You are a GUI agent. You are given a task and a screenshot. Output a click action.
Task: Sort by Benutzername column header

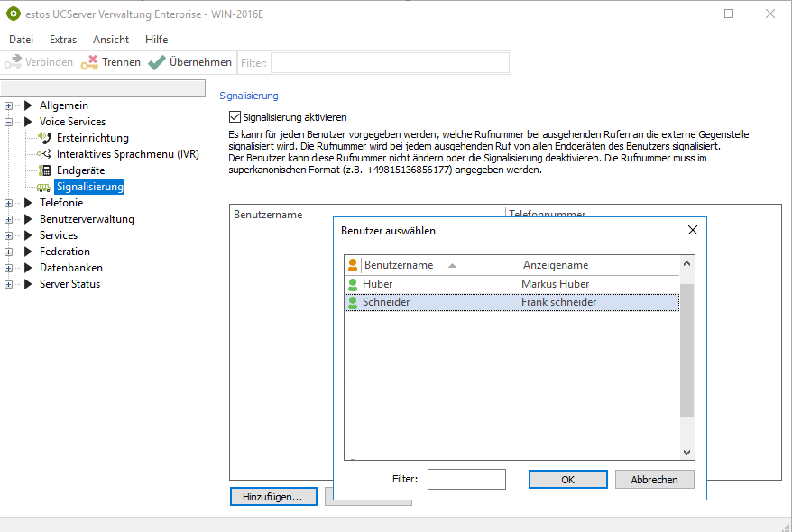(x=399, y=265)
